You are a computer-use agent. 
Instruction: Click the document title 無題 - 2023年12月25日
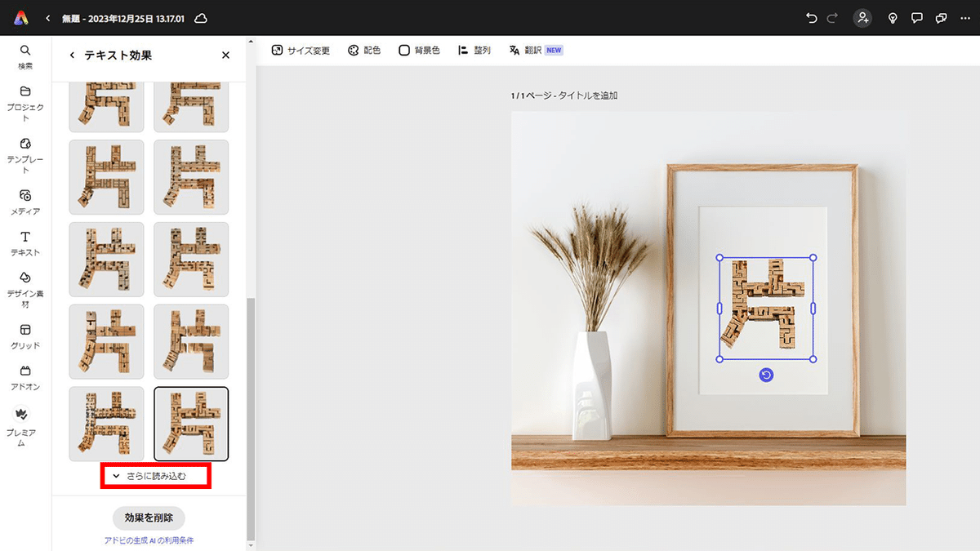click(125, 18)
